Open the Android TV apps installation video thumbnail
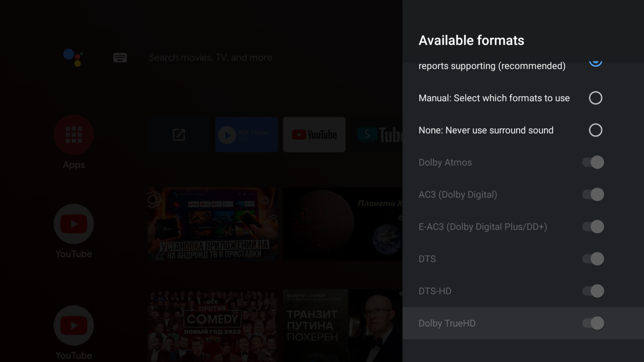 click(212, 224)
